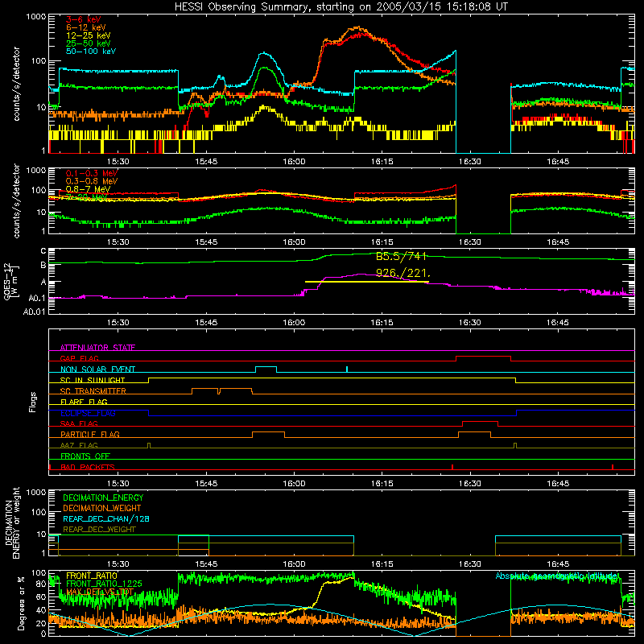Click counts/s/detector axis label of top panel
This screenshot has height=644, width=644.
(16, 84)
